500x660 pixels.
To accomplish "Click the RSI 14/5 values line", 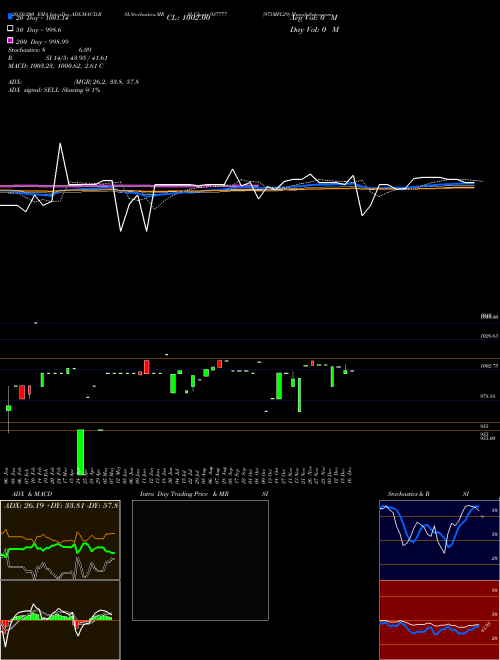I will coord(58,58).
